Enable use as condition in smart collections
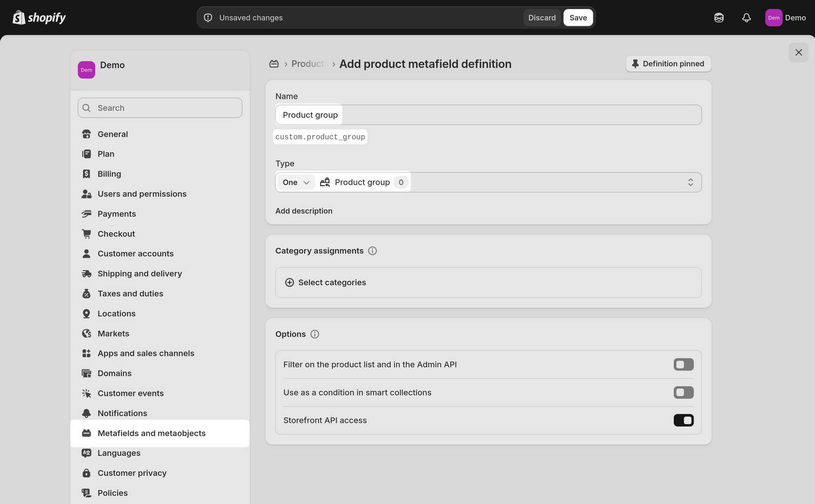The image size is (815, 504). (684, 392)
